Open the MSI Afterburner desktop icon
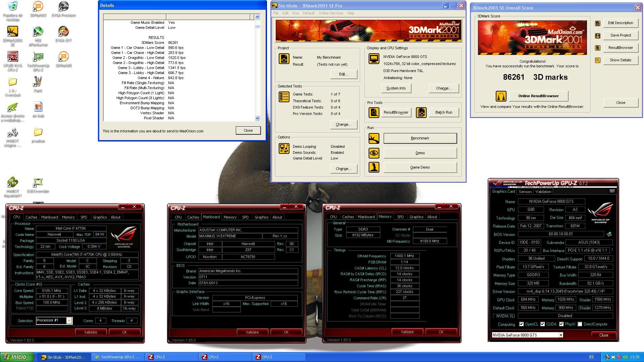This screenshot has height=362, width=644. [x=38, y=36]
